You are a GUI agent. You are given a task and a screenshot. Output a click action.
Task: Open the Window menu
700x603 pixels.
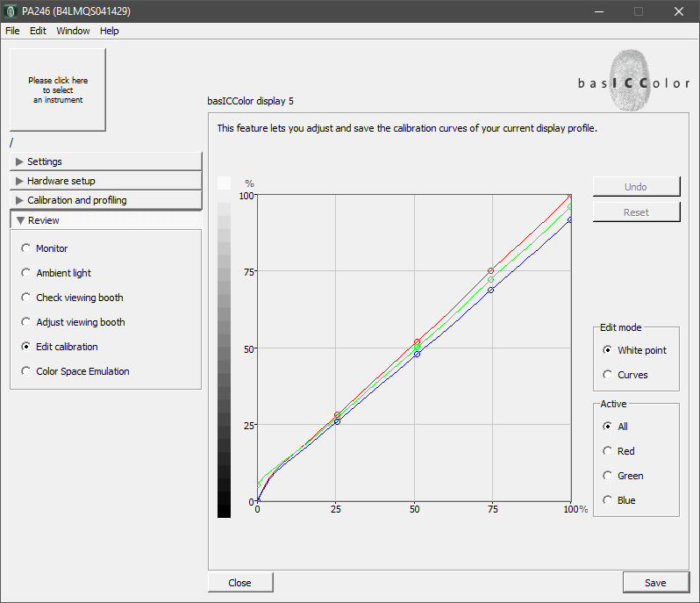coord(73,31)
